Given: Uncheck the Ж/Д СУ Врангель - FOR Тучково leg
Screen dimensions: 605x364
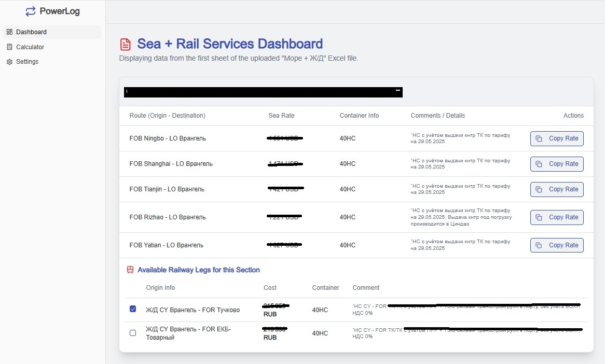Looking at the screenshot, I should coord(133,309).
